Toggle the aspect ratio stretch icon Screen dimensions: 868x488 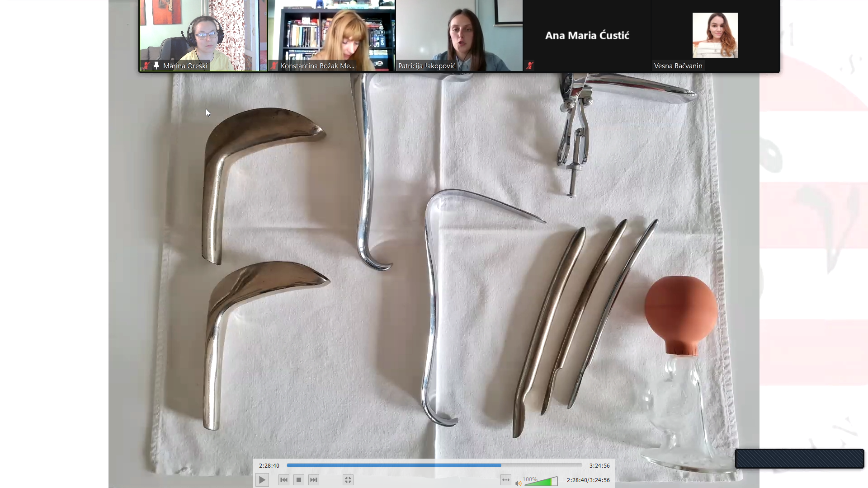point(506,480)
